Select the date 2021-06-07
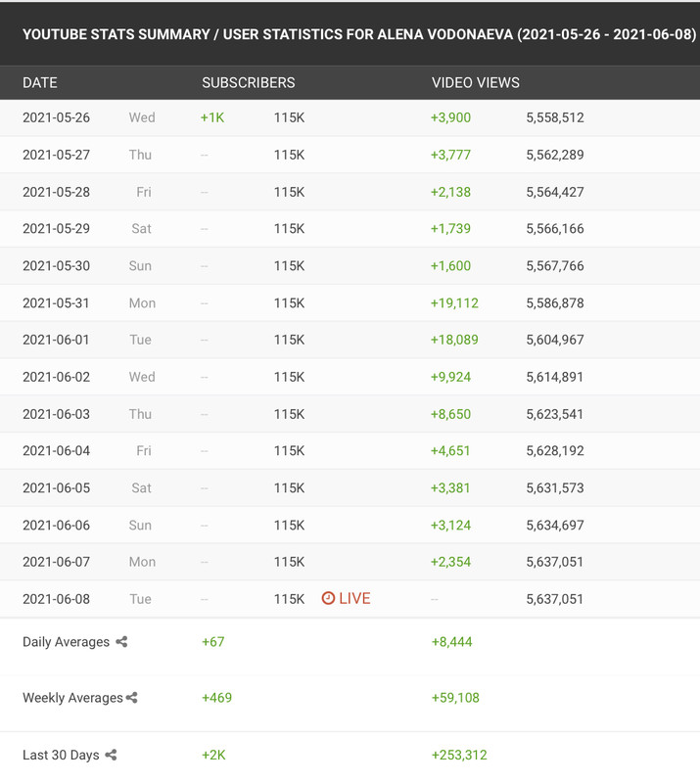 pos(57,562)
